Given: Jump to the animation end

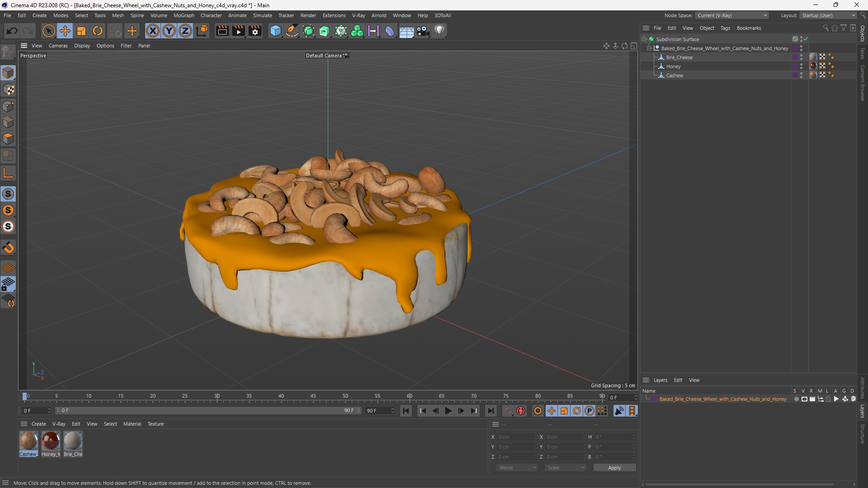Looking at the screenshot, I should point(491,411).
